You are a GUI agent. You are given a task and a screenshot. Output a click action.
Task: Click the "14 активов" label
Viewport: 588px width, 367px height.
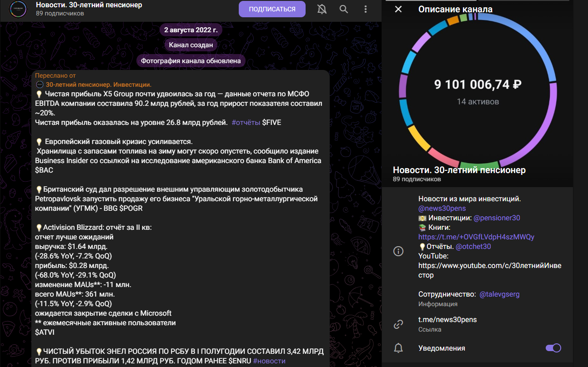(478, 102)
